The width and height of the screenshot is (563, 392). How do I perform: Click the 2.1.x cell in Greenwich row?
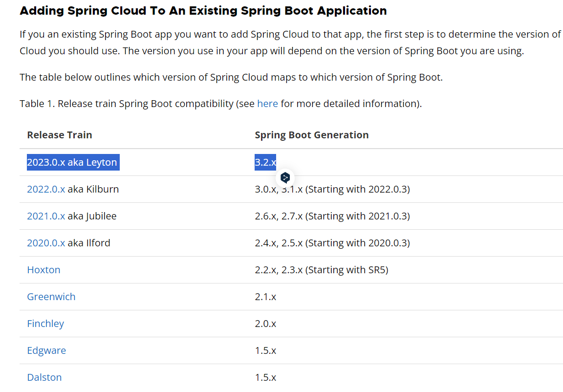pyautogui.click(x=265, y=297)
